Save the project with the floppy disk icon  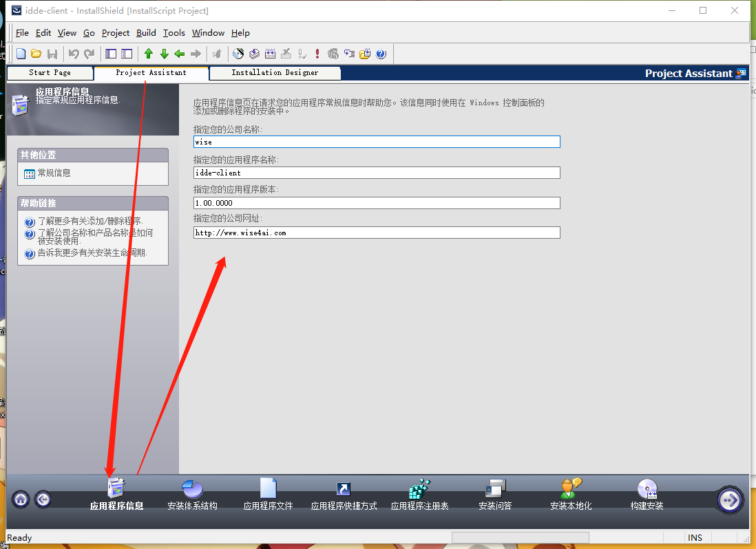52,54
